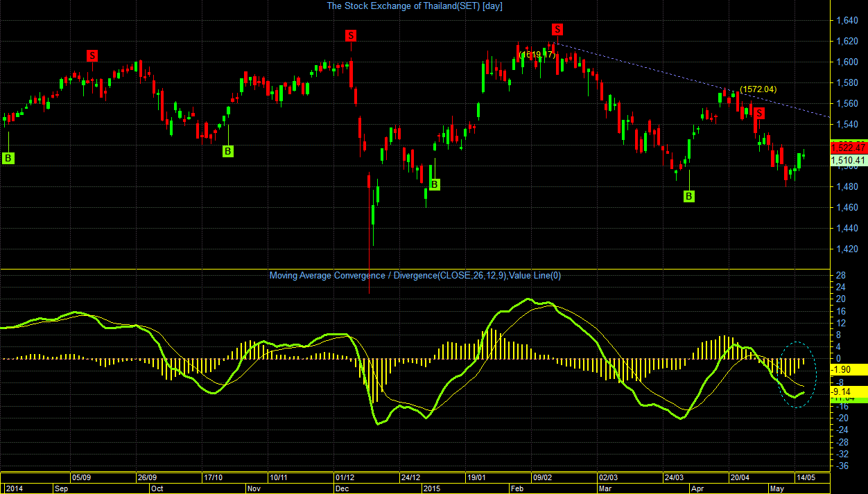868x494 pixels.
Task: Select the Nov month label
Action: point(255,488)
